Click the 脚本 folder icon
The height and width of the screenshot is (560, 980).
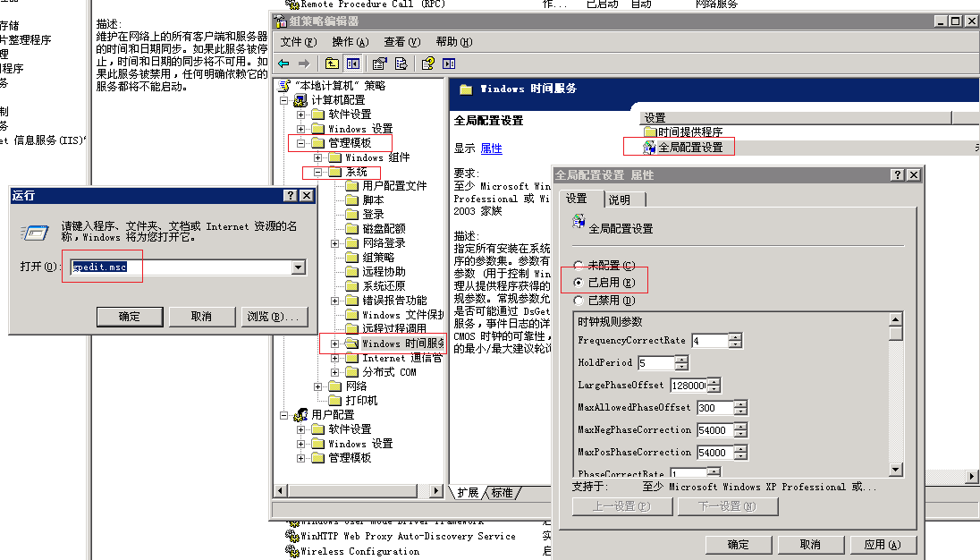click(352, 200)
